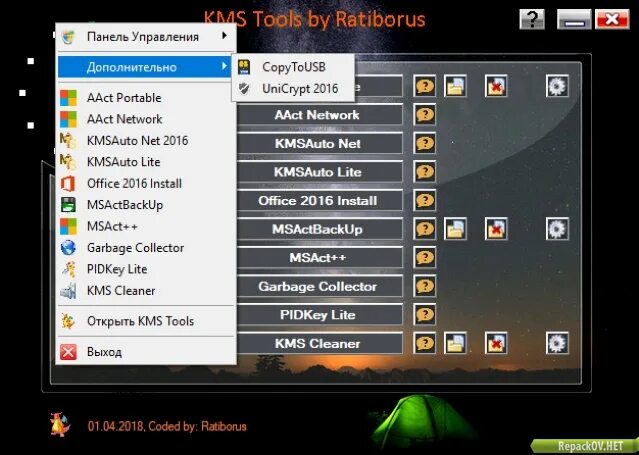Expand Панель Управления submenu
Viewport: 639px width, 455px height.
pos(146,37)
